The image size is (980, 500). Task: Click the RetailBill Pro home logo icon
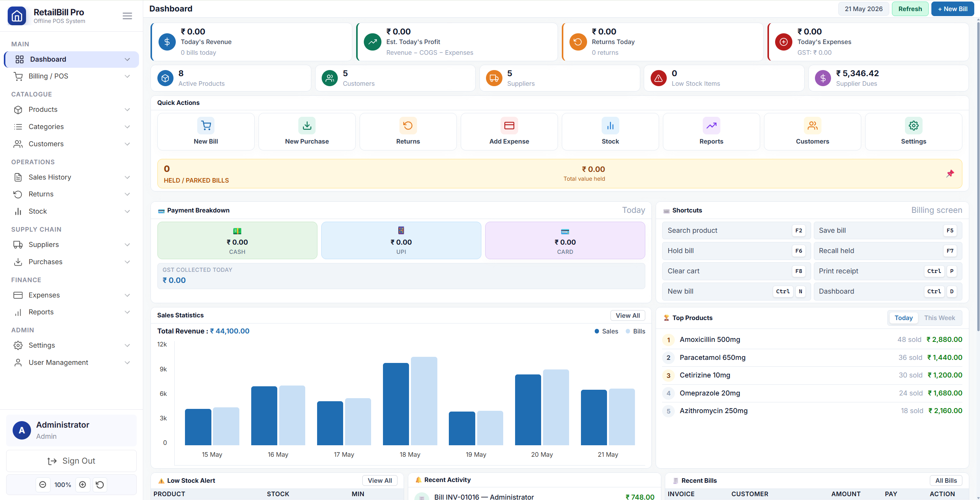pos(17,16)
